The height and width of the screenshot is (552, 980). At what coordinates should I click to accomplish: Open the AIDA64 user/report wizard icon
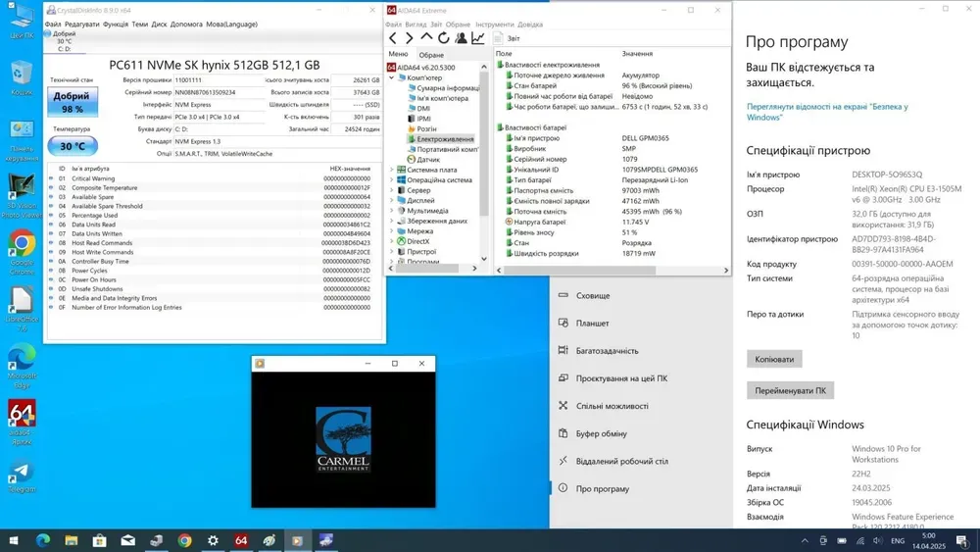tap(461, 38)
